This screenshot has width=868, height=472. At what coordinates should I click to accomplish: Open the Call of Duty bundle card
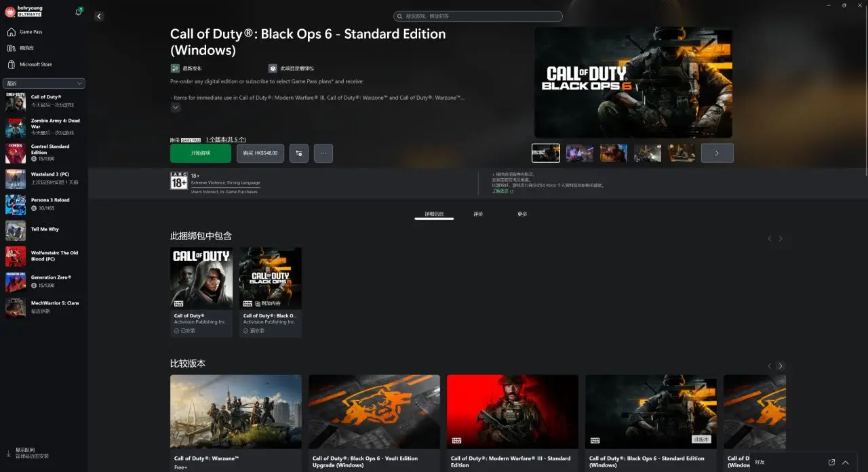201,292
